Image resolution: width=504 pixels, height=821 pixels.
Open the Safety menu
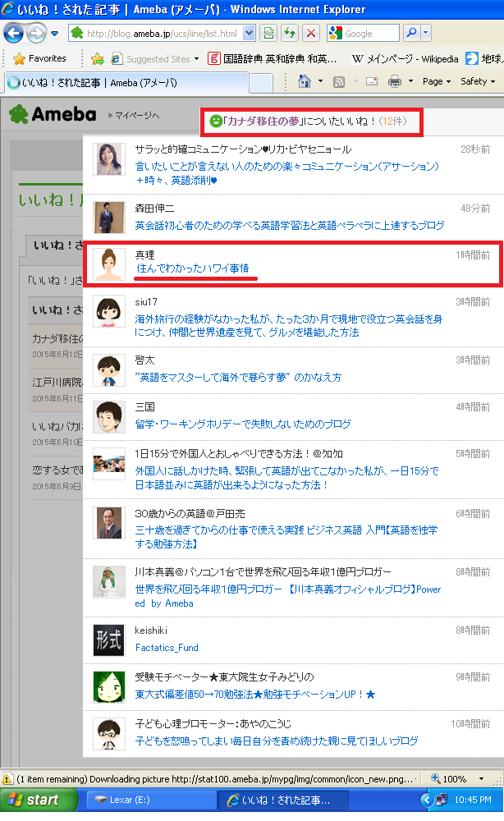tap(478, 81)
